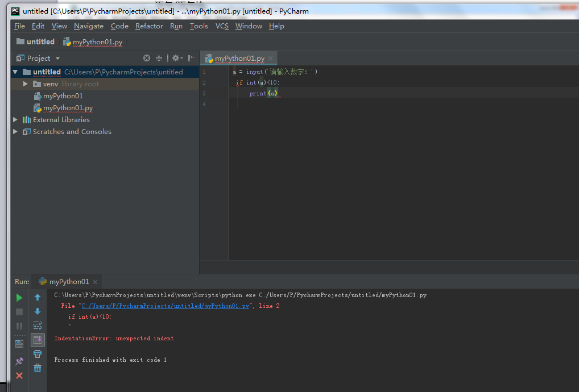Image resolution: width=579 pixels, height=392 pixels.
Task: Hide the Project tool window
Action: click(191, 58)
